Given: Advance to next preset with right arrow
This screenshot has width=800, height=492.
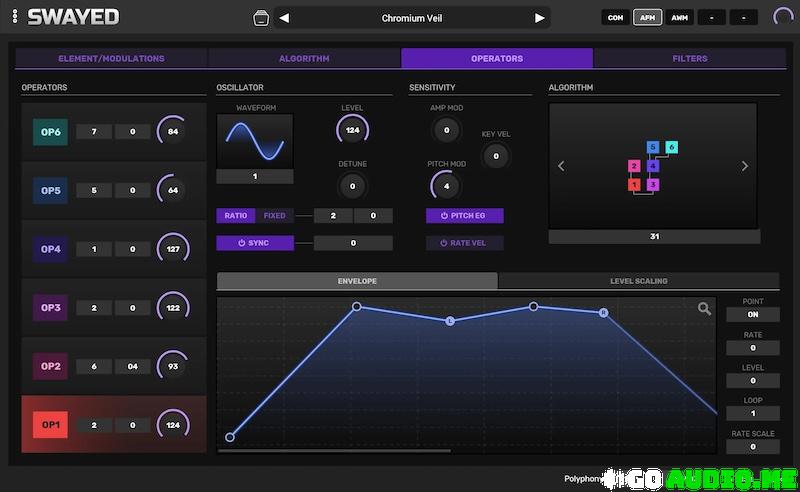Looking at the screenshot, I should point(540,18).
